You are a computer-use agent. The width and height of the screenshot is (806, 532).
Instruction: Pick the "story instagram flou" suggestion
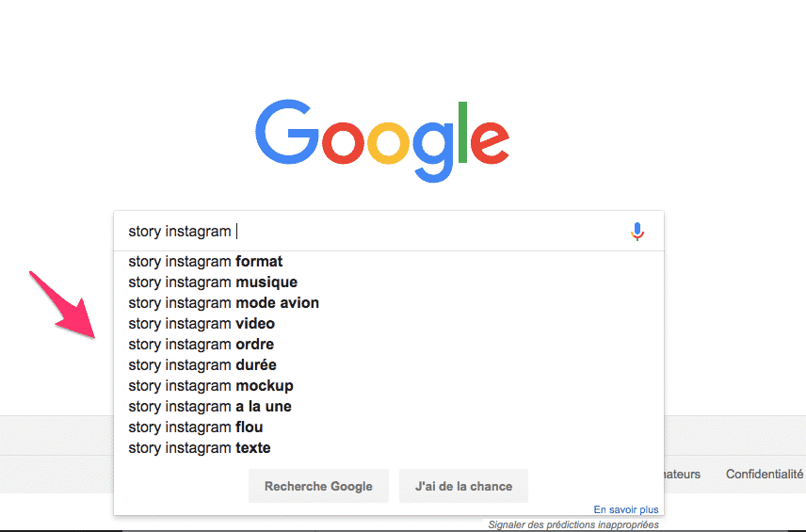click(x=196, y=427)
